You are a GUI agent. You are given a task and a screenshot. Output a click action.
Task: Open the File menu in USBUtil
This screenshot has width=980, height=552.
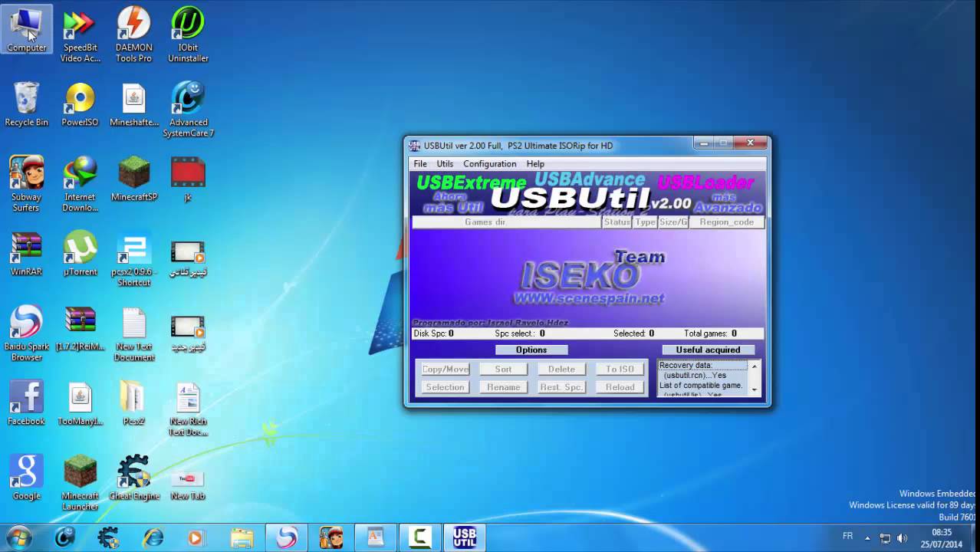tap(420, 164)
